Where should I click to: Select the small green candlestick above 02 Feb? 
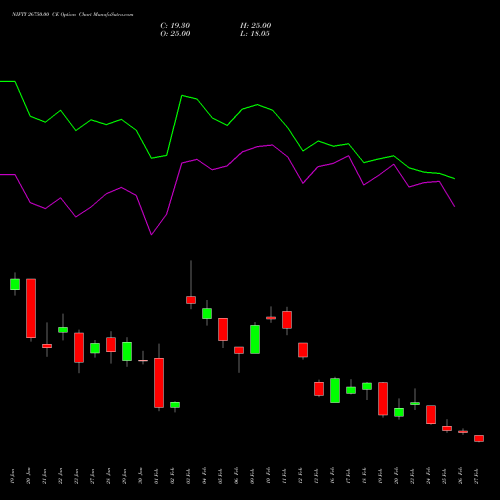175,405
